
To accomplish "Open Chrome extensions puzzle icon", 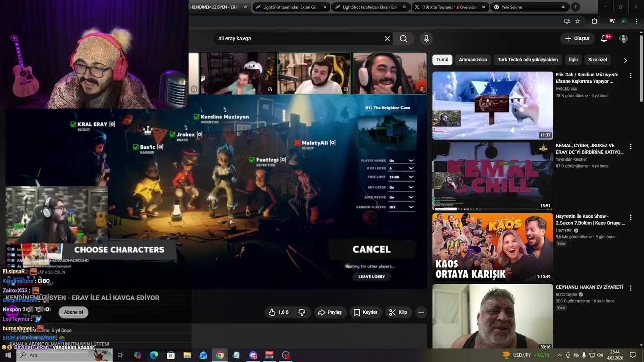I will 595,21.
